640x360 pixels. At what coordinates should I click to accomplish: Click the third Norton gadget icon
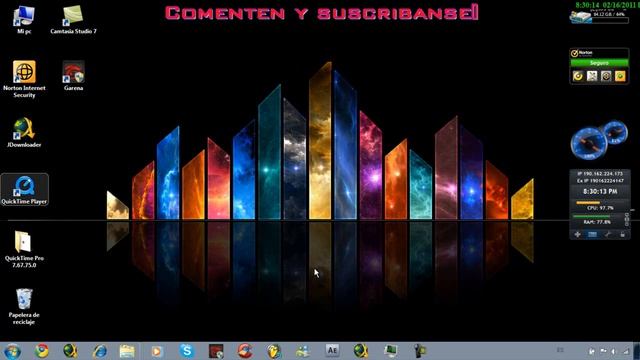tap(606, 76)
